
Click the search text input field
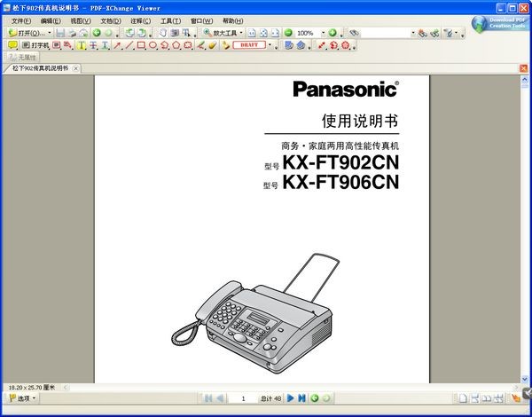coord(386,34)
